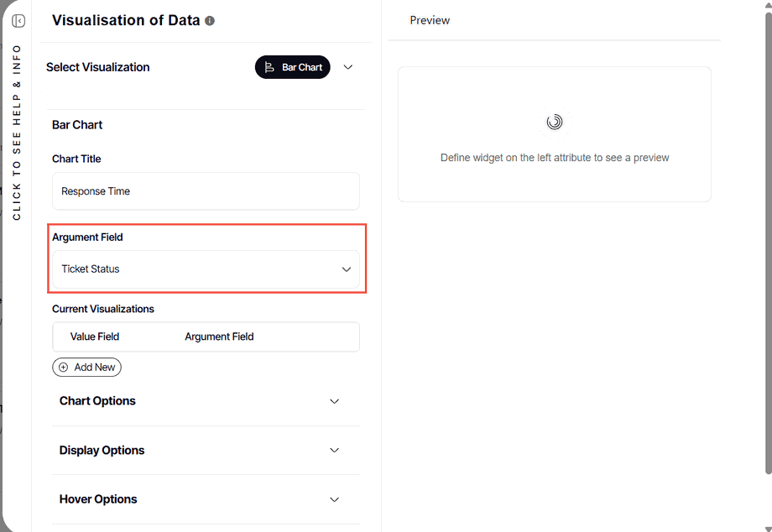Expand the Chart Options section
The width and height of the screenshot is (772, 532).
coord(334,401)
